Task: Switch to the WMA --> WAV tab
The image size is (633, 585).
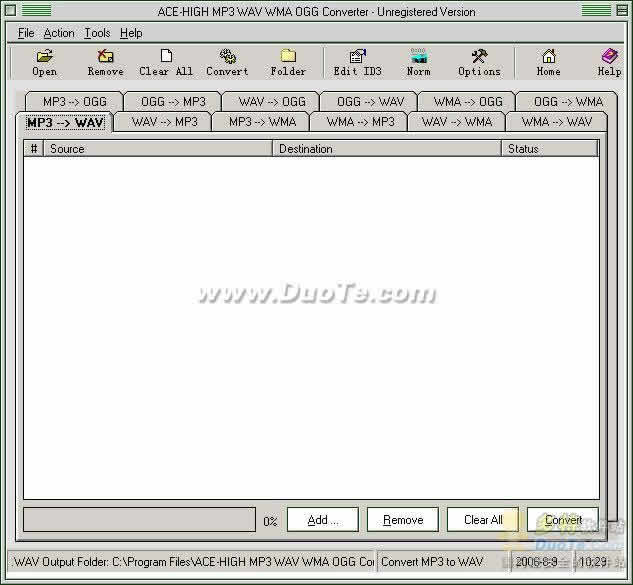Action: pyautogui.click(x=556, y=122)
